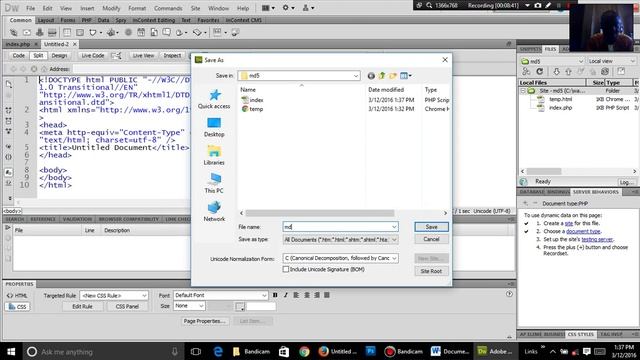Open the File name dropdown arrow
Screen dimensions: 640x360
pos(394,227)
